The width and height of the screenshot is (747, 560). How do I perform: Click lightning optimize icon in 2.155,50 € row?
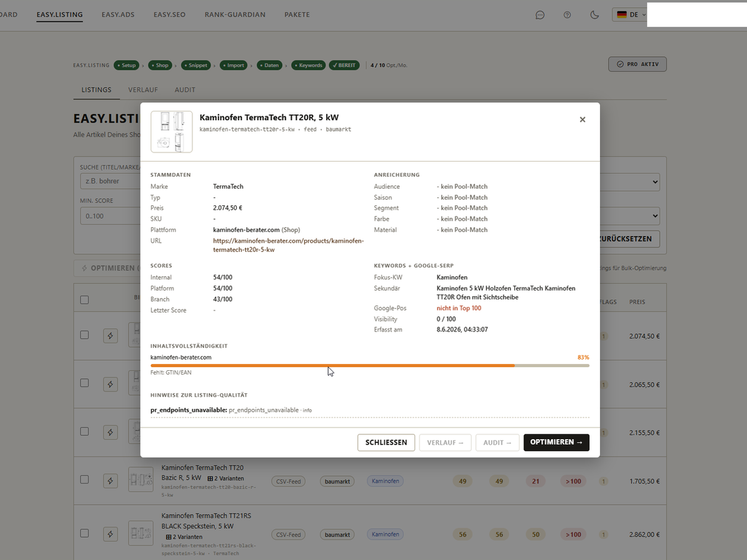pos(110,432)
